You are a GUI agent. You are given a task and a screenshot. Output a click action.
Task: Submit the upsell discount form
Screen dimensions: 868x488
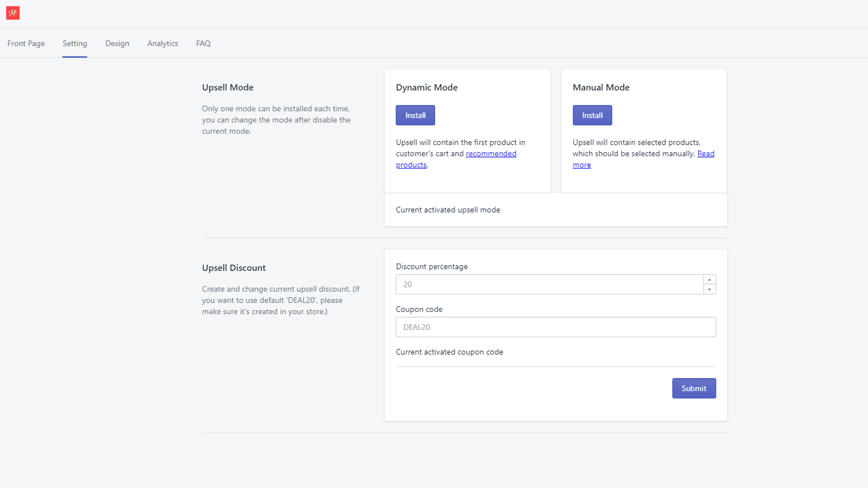tap(694, 388)
